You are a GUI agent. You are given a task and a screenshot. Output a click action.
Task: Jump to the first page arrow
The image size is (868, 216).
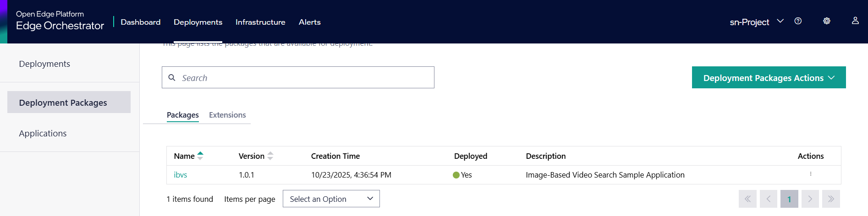pyautogui.click(x=747, y=199)
